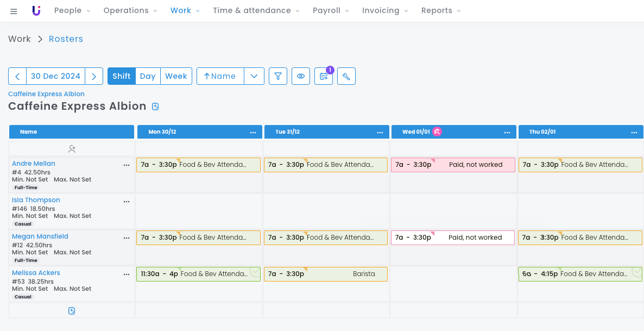Viewport: 644px width, 331px height.
Task: Click the filter funnel icon
Action: coord(278,76)
